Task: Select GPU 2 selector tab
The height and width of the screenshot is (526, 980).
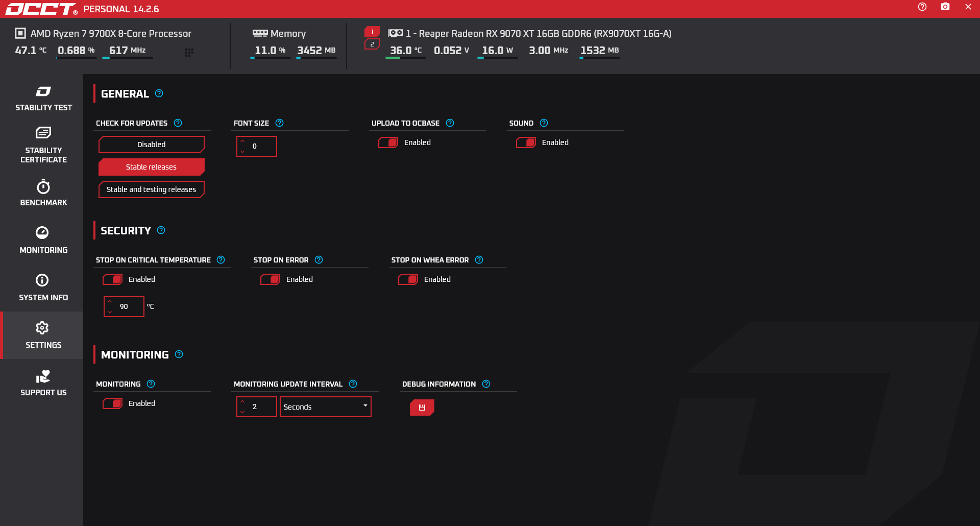Action: (x=372, y=44)
